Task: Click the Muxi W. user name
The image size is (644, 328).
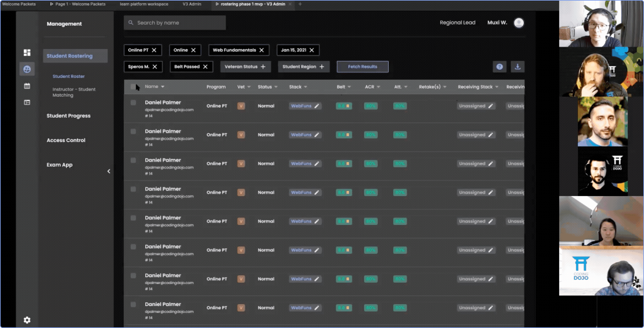Action: tap(497, 23)
